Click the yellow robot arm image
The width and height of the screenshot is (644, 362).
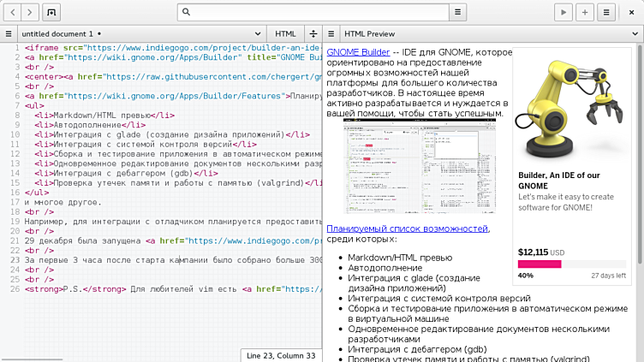[572, 108]
